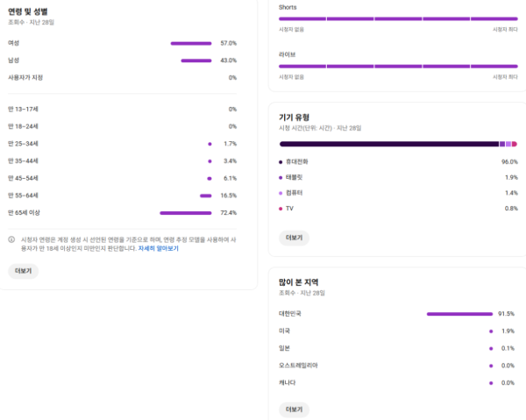Click the 연령 및 성별 heading
526x420 pixels.
28,11
